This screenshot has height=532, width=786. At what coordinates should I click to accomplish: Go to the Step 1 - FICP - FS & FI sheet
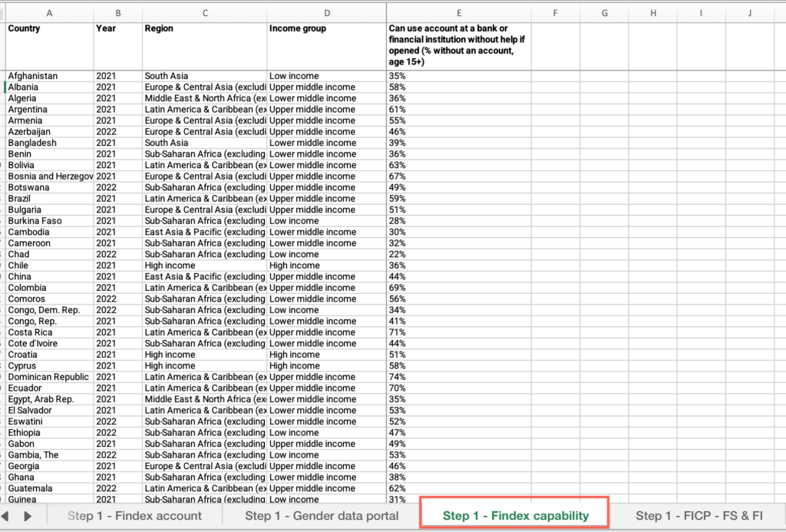coord(698,516)
